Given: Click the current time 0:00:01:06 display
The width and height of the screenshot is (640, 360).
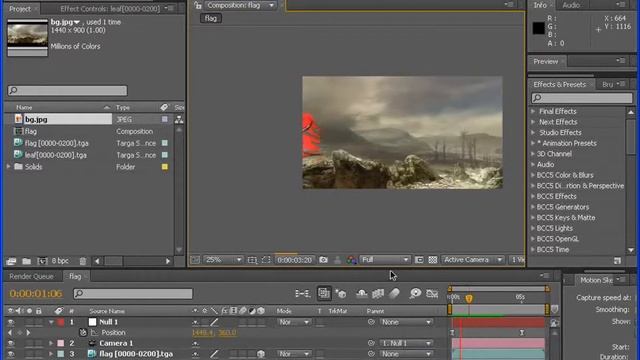Looking at the screenshot, I should click(36, 293).
